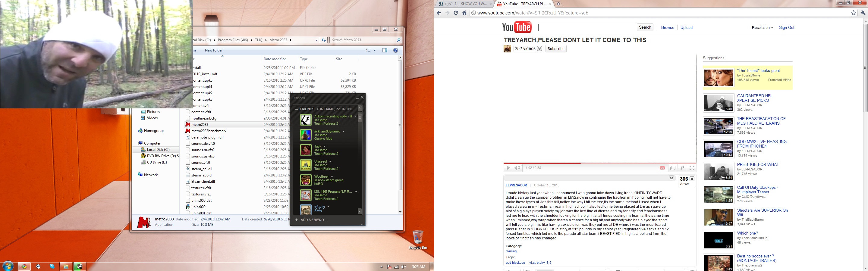Open the PRESTIGE,FOR WHAT thumbnail
Viewport: 868px width, 271px height.
719,171
